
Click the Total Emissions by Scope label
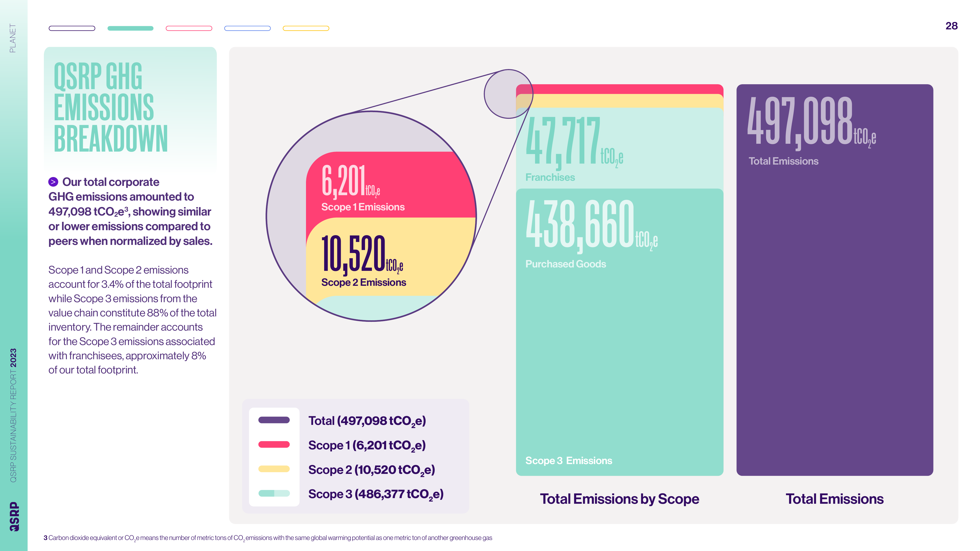(619, 499)
